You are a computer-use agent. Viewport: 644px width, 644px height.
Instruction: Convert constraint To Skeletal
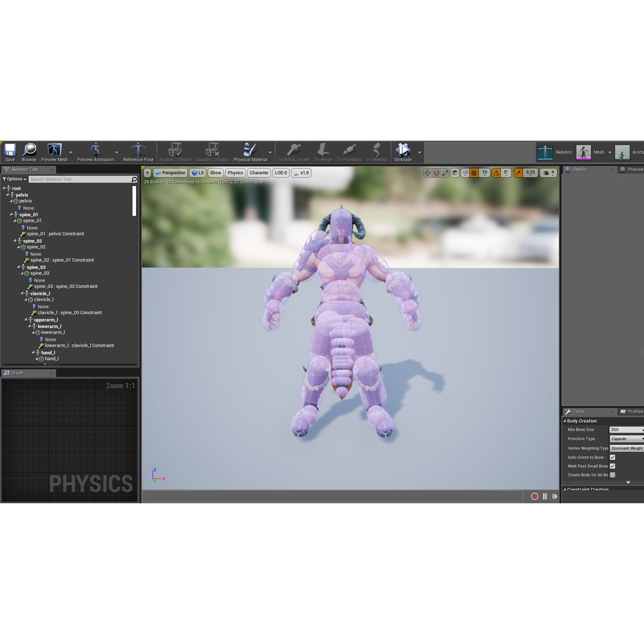point(377,153)
